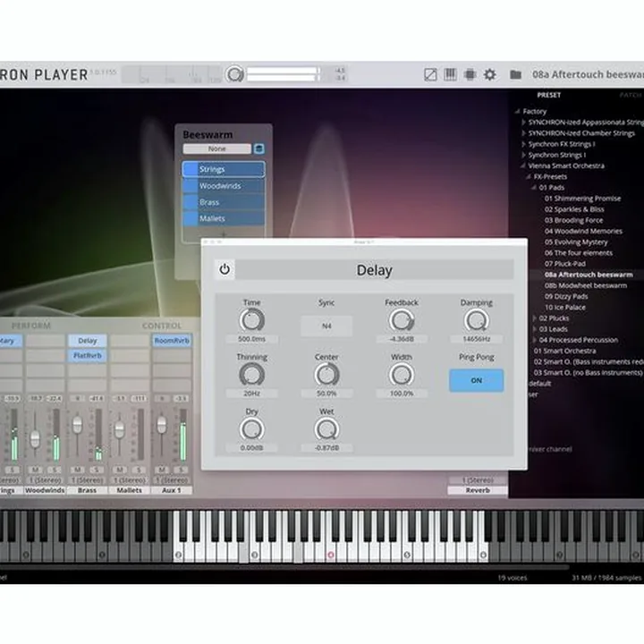Select preset 08b Modwheel beeswarm
The width and height of the screenshot is (644, 644).
tap(585, 285)
